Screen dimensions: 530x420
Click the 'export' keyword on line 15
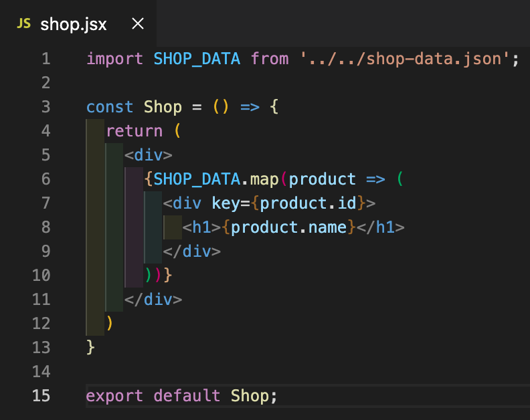pos(114,396)
